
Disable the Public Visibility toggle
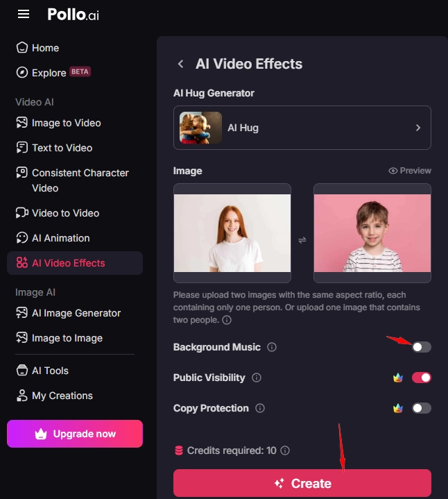pos(421,378)
